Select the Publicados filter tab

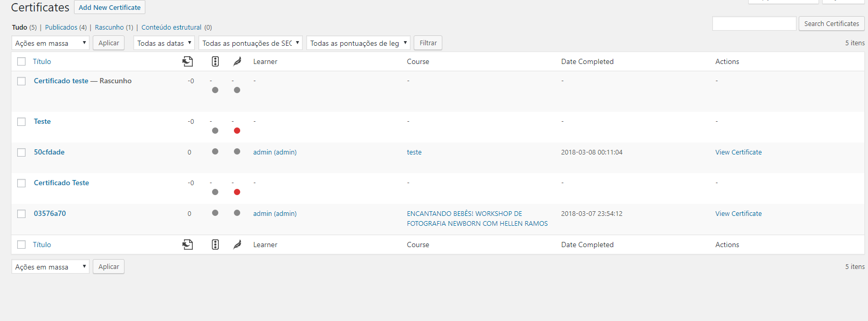coord(61,27)
